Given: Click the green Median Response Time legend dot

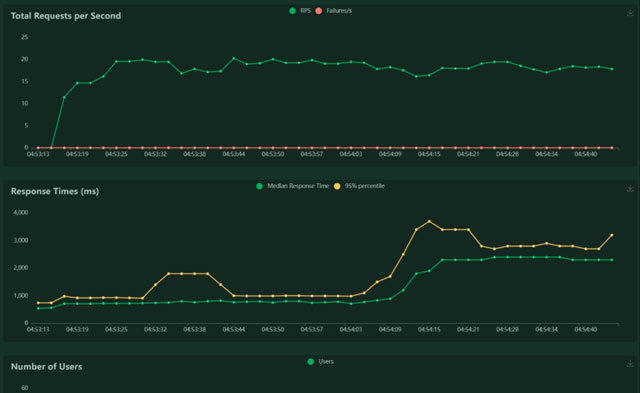Looking at the screenshot, I should (x=259, y=186).
